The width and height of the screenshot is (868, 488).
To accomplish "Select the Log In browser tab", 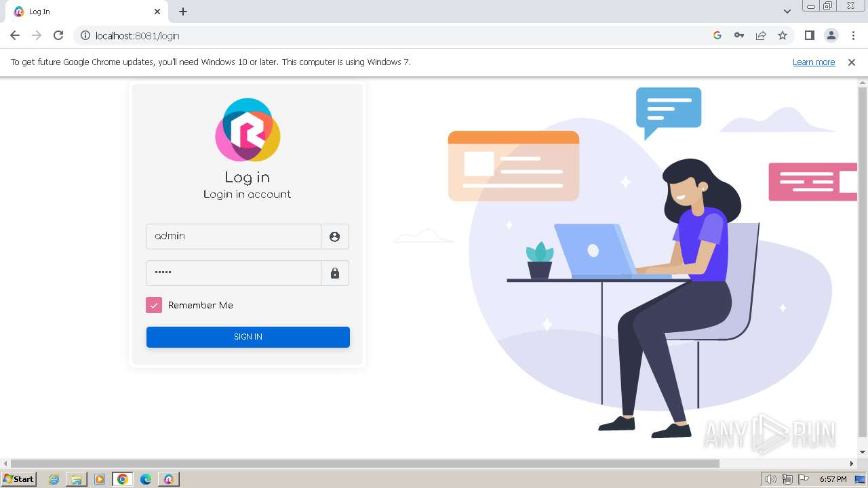I will point(88,12).
